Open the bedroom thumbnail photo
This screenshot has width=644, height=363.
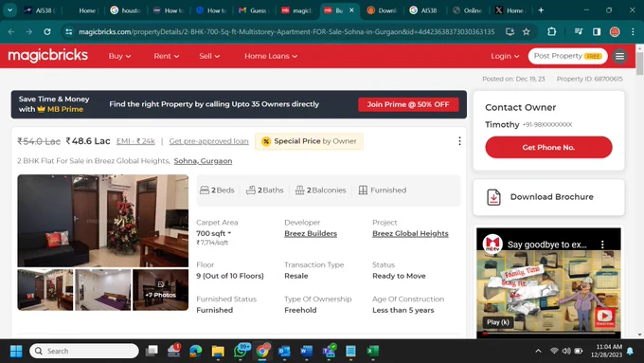pos(102,290)
